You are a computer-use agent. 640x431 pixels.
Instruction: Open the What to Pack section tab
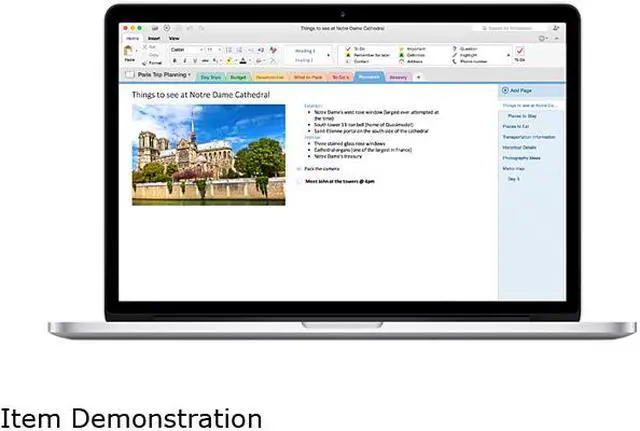[308, 77]
